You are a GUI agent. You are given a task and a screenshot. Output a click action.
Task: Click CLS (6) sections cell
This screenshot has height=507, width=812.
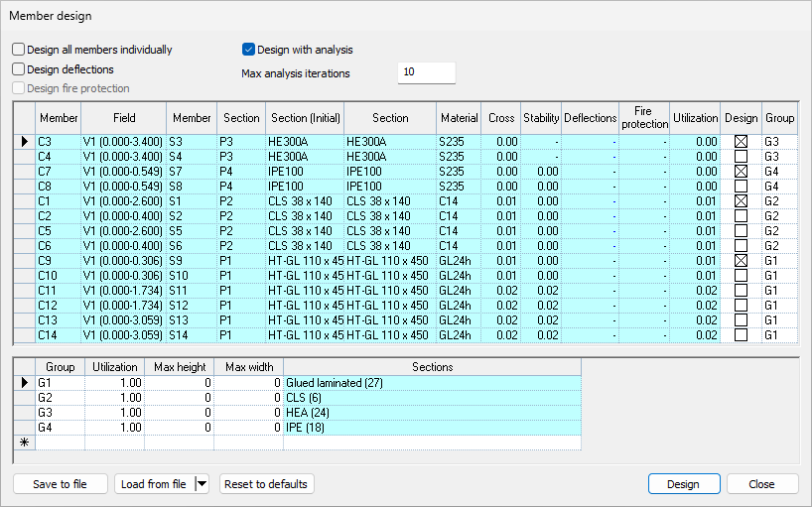point(433,397)
